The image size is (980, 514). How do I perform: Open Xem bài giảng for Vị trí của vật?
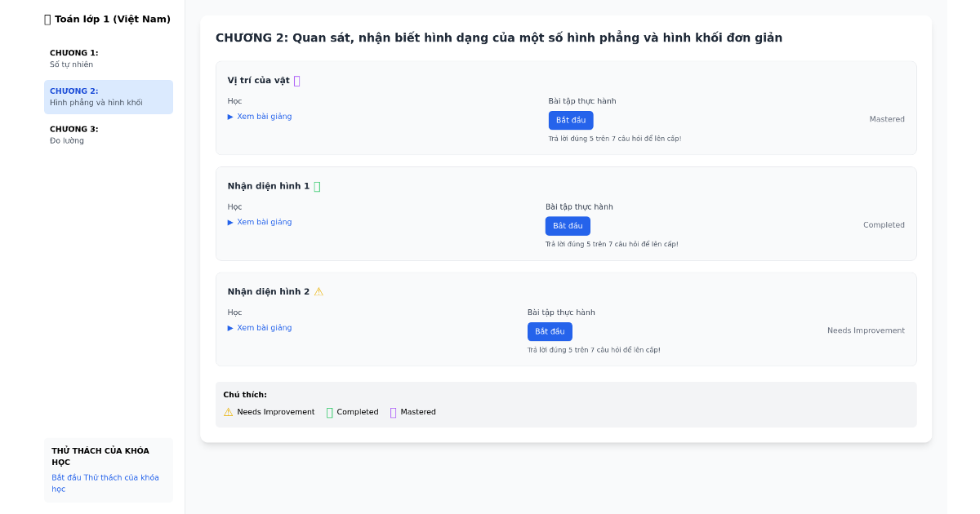263,116
